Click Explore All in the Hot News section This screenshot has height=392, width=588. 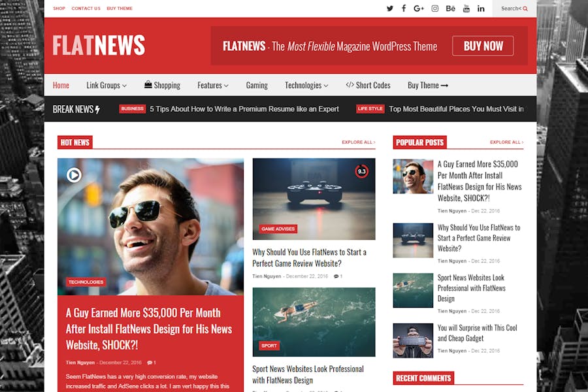[359, 142]
